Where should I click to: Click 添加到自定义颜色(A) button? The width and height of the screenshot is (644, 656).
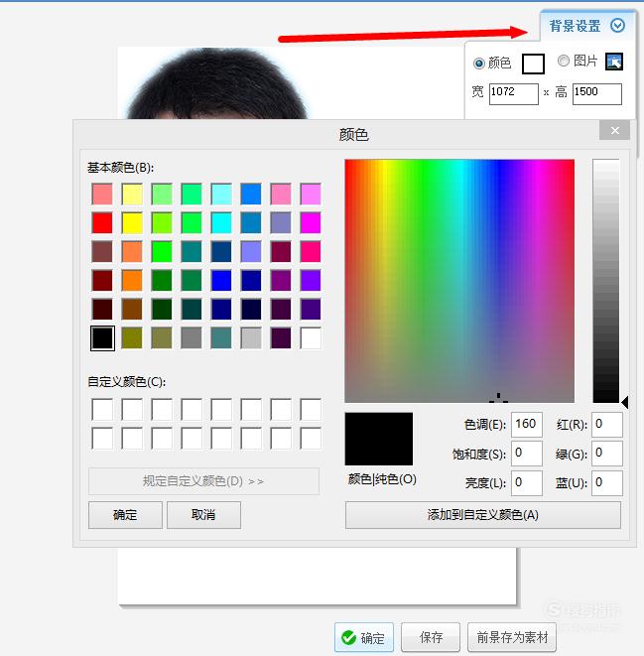tap(483, 515)
